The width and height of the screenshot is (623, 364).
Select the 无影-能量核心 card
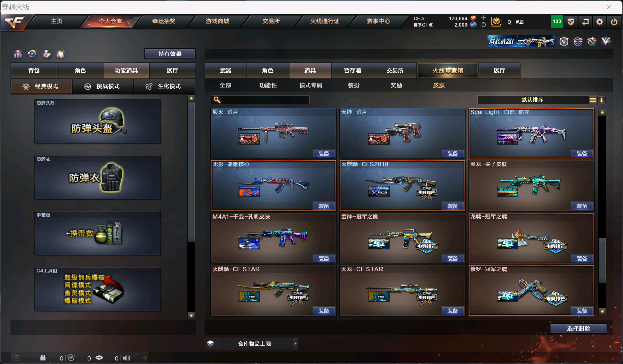[273, 186]
